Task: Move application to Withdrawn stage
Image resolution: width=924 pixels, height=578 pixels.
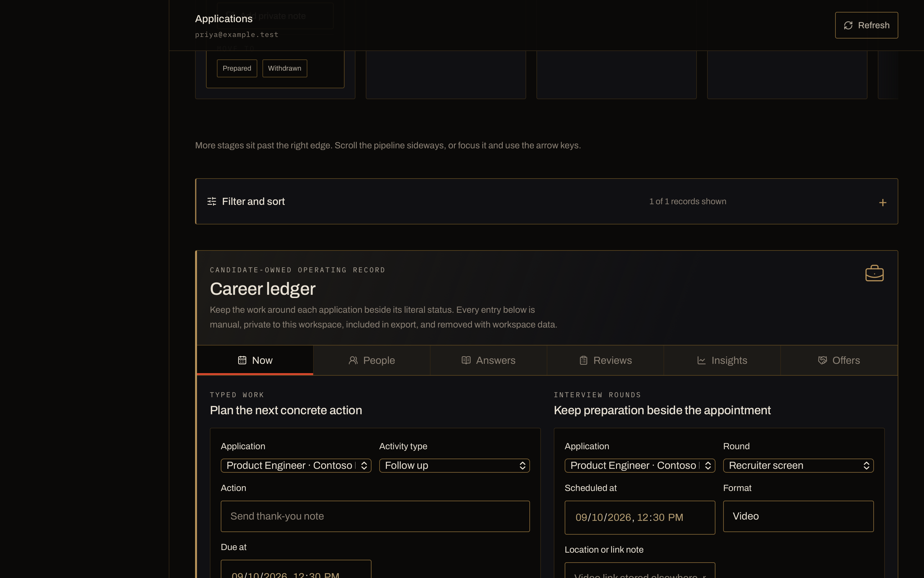Action: point(285,68)
